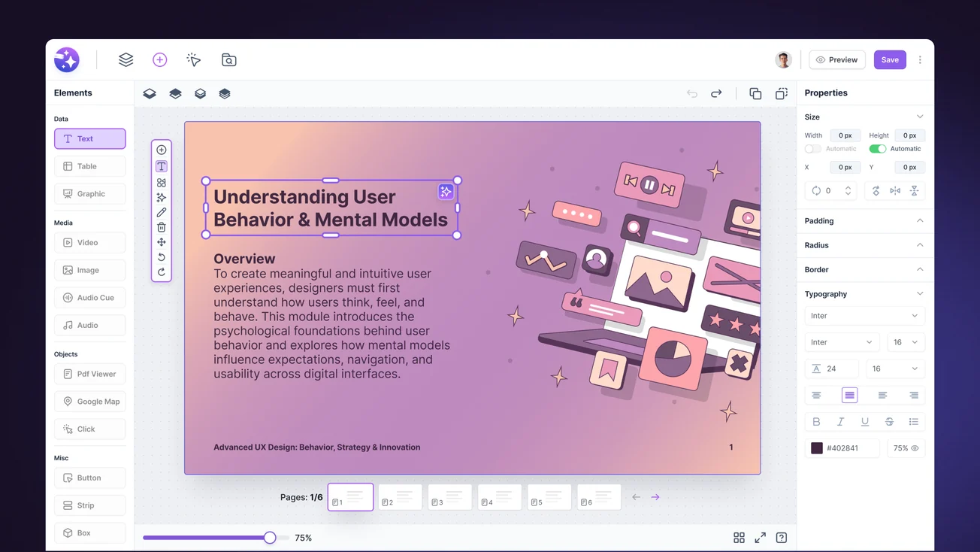The image size is (980, 552).
Task: Click the trash icon in the floating toolbar
Action: pyautogui.click(x=162, y=227)
